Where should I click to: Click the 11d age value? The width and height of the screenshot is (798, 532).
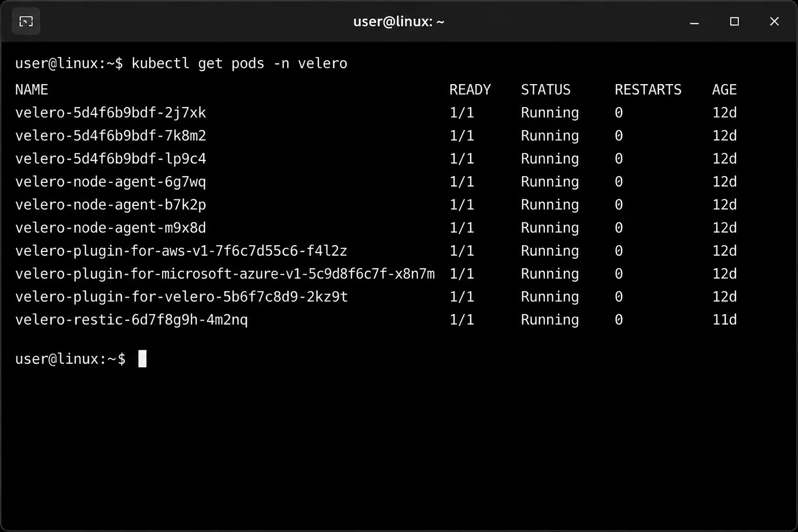point(724,320)
